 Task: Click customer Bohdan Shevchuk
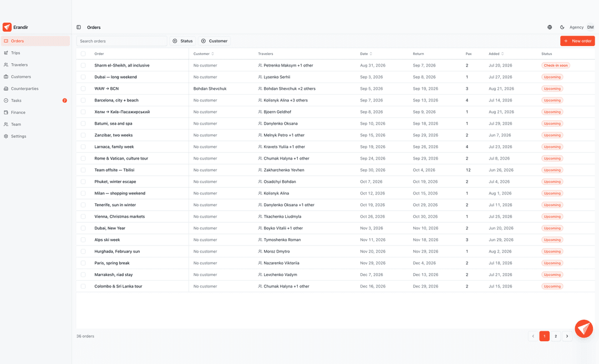[x=210, y=89]
